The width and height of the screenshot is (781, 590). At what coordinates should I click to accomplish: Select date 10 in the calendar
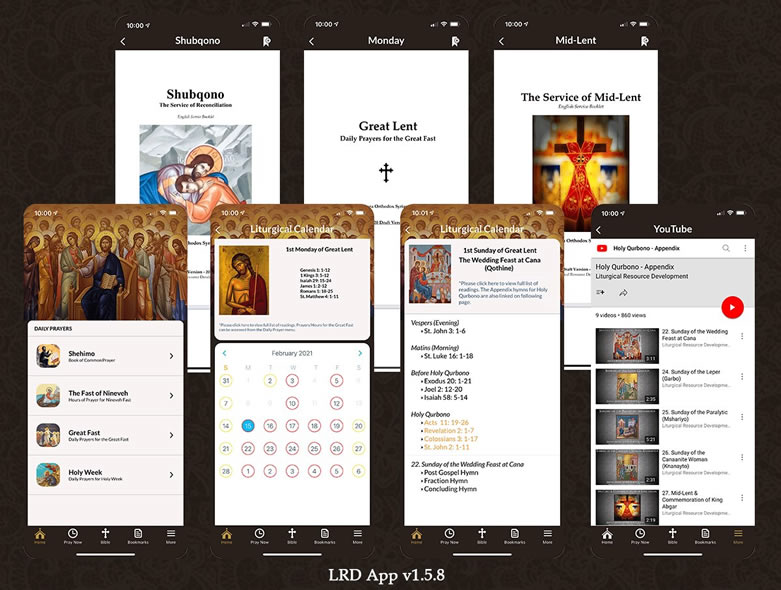click(292, 403)
